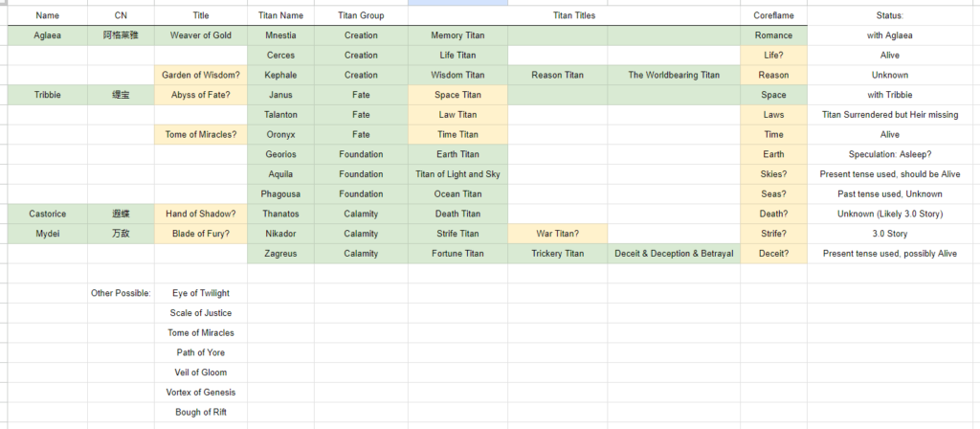The image size is (980, 429).
Task: Select the Castorice name cell
Action: [48, 214]
